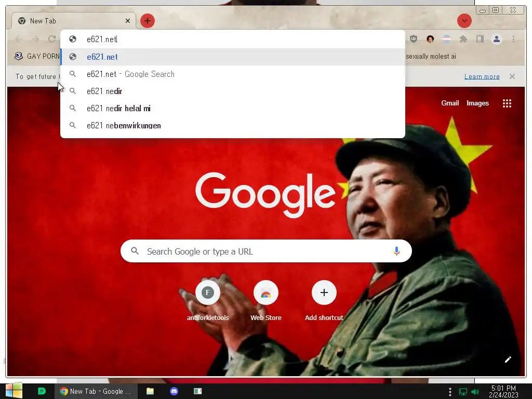532x399 pixels.
Task: Click the forward navigation arrow
Action: coord(35,39)
